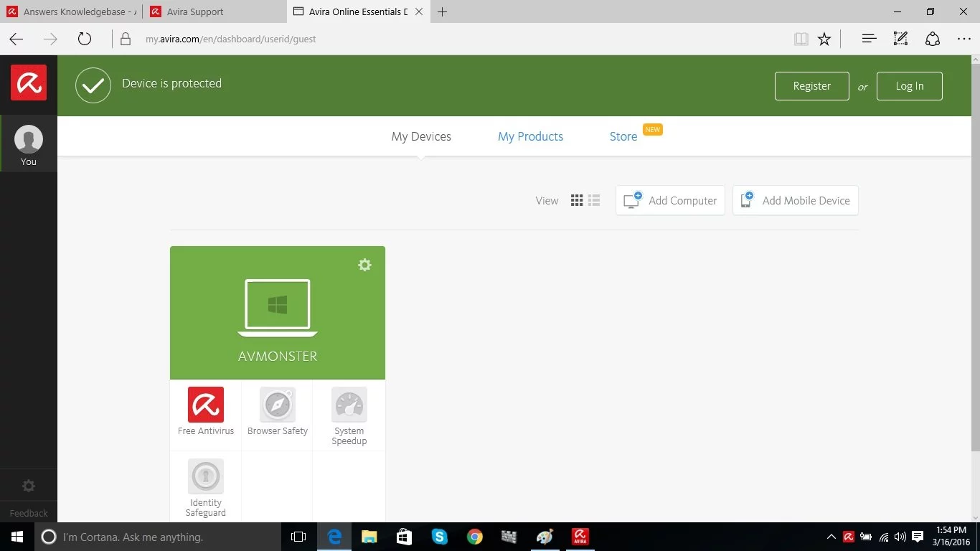The image size is (980, 551).
Task: Show hidden system tray icons
Action: click(831, 537)
